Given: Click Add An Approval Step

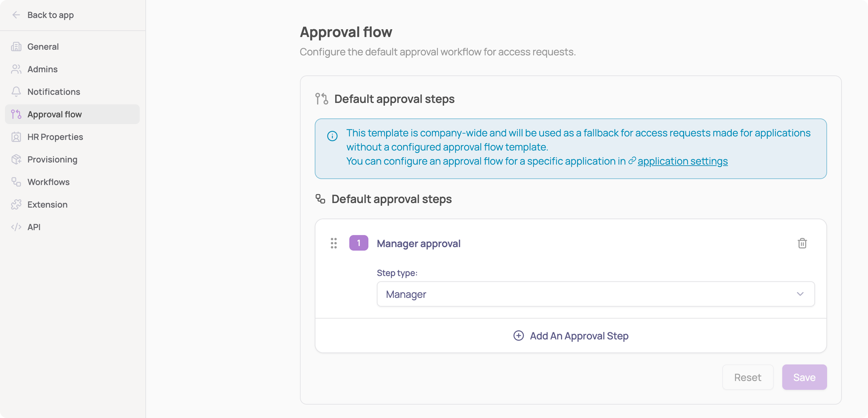Looking at the screenshot, I should (570, 336).
